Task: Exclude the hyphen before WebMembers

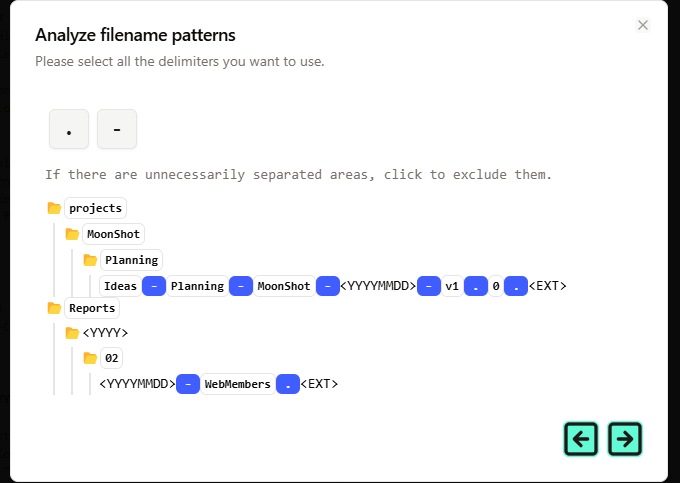Action: pos(188,383)
